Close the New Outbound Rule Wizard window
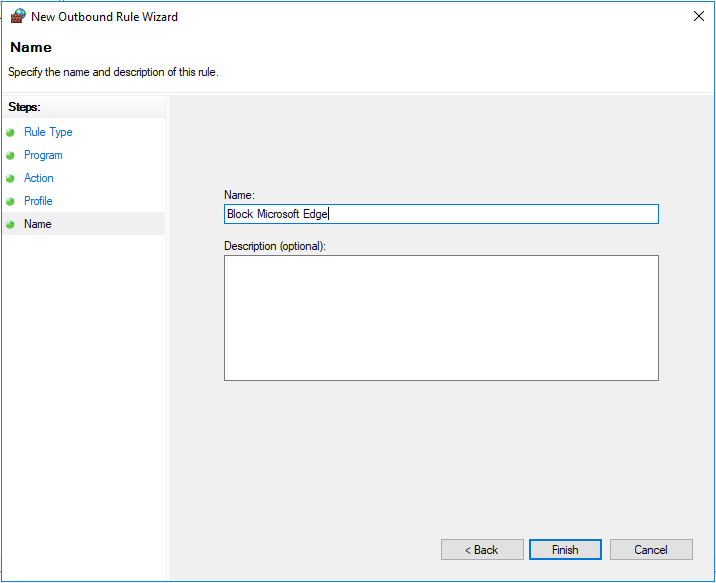716x583 pixels. click(699, 16)
